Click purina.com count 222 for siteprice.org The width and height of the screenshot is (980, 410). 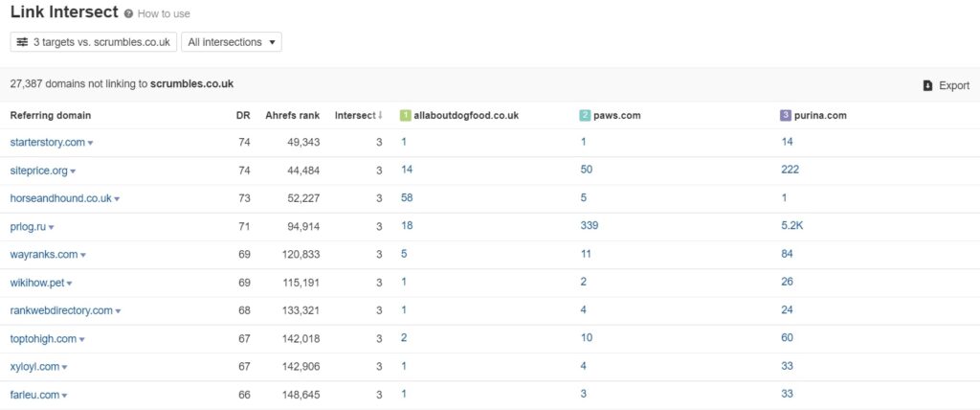790,170
